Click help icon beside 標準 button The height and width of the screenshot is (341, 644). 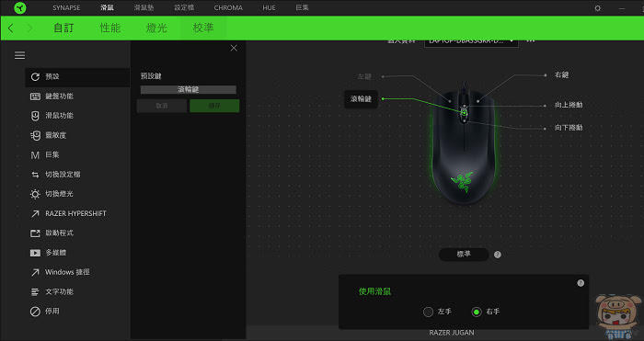tap(498, 255)
